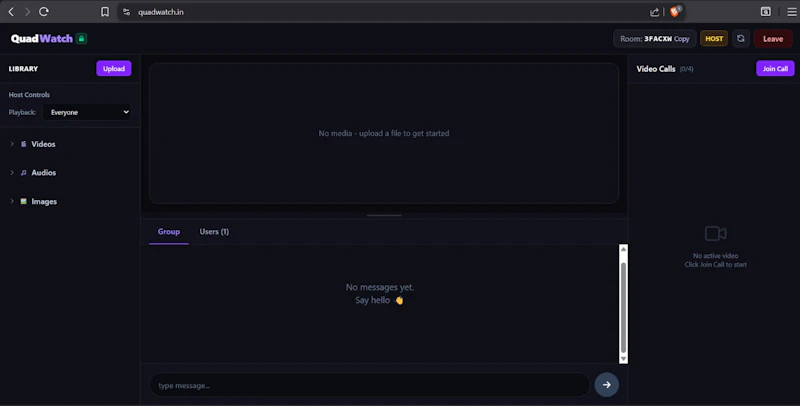Click the Video Calls heading
Image resolution: width=800 pixels, height=406 pixels.
pos(656,69)
